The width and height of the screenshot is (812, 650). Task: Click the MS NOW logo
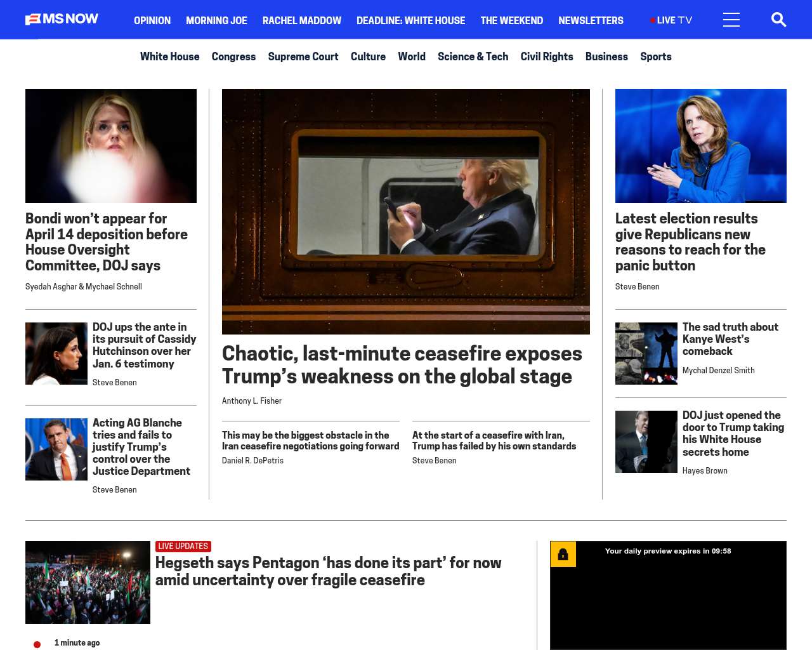(62, 19)
